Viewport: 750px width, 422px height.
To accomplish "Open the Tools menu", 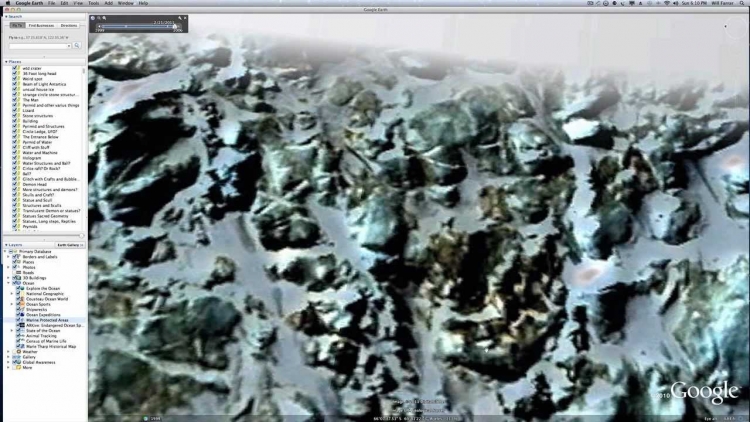I will coord(93,3).
